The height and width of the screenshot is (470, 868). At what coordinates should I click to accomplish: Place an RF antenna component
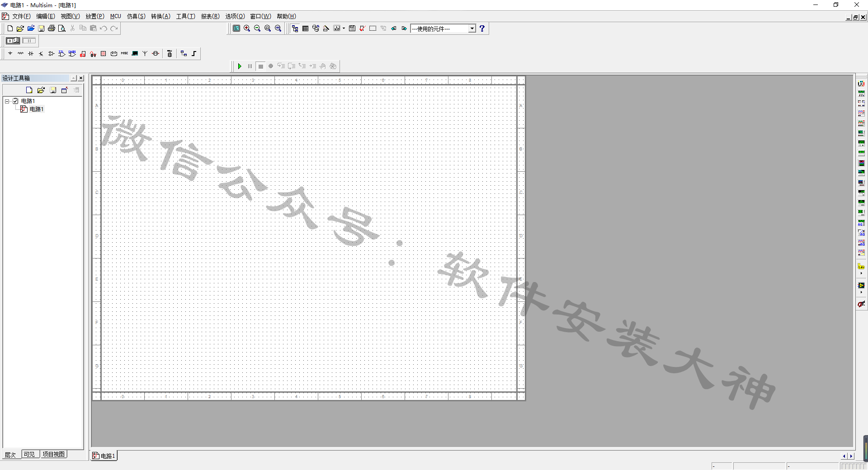(x=145, y=53)
